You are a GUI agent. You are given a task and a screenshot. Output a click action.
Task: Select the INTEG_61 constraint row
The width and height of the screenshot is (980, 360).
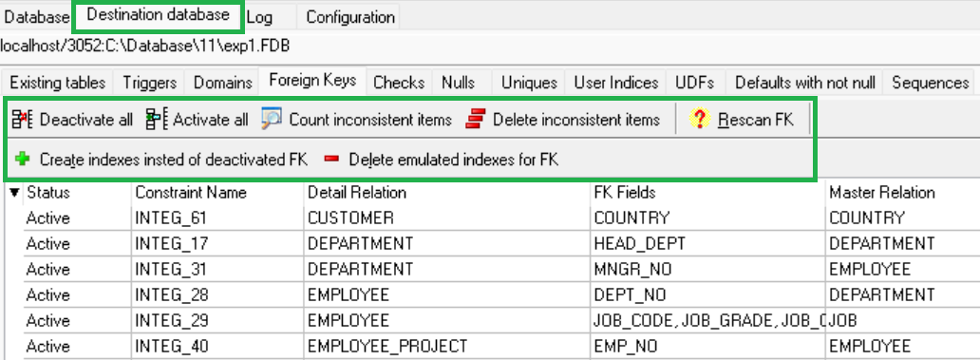pos(502,218)
